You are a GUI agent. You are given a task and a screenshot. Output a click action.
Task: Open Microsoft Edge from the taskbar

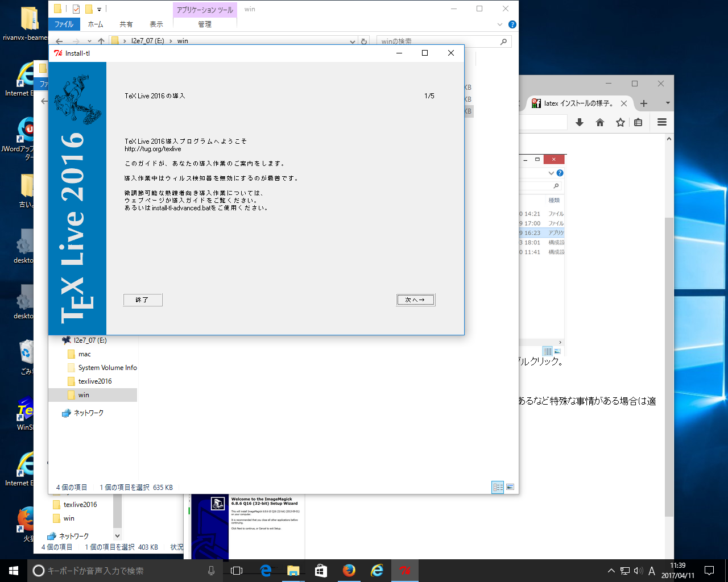pos(265,571)
